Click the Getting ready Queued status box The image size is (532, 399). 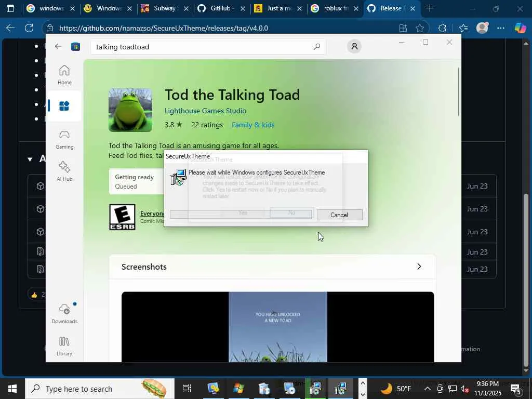pos(136,181)
